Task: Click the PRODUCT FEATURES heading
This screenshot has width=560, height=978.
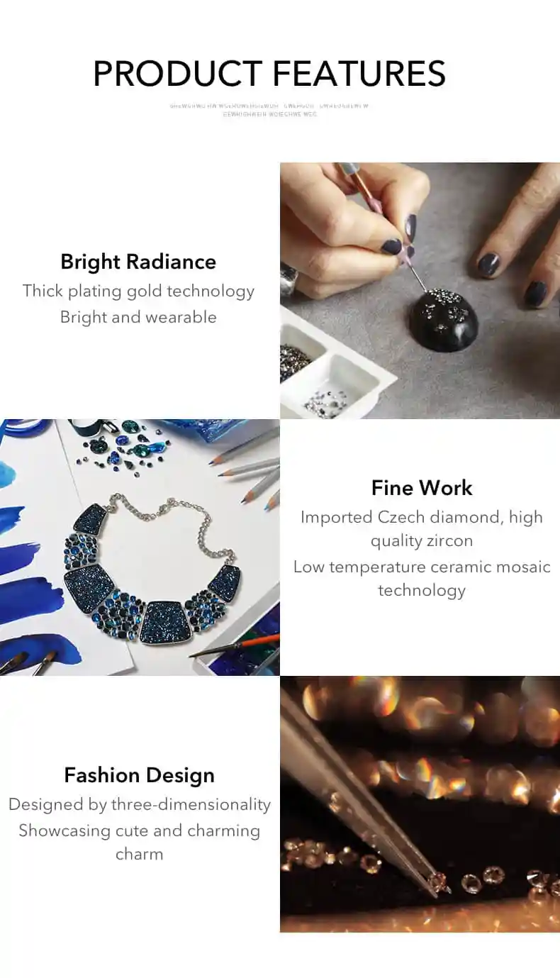Action: [269, 74]
